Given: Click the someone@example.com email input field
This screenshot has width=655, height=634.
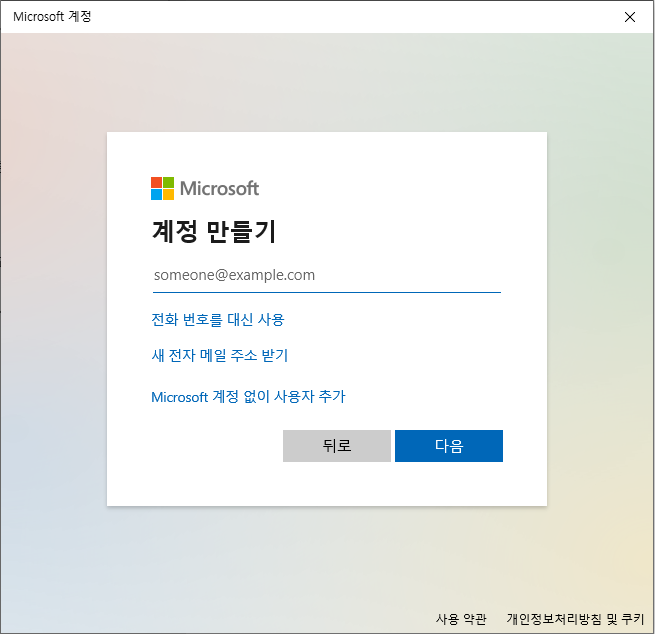Looking at the screenshot, I should 327,275.
